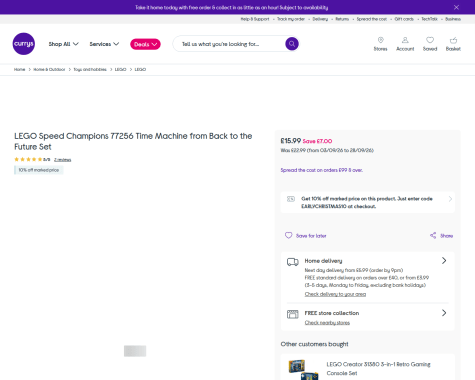
Task: Click the Home delivery van icon
Action: pos(293,262)
